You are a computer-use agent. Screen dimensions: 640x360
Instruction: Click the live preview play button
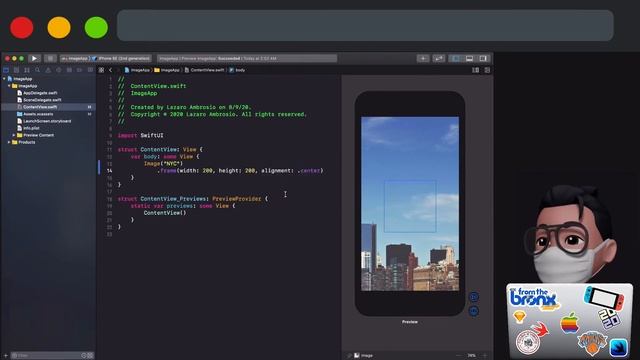(473, 297)
